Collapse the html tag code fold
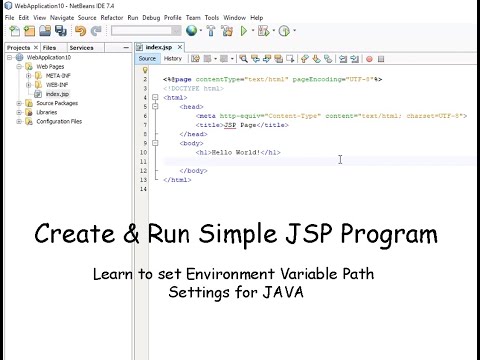 [x=155, y=97]
